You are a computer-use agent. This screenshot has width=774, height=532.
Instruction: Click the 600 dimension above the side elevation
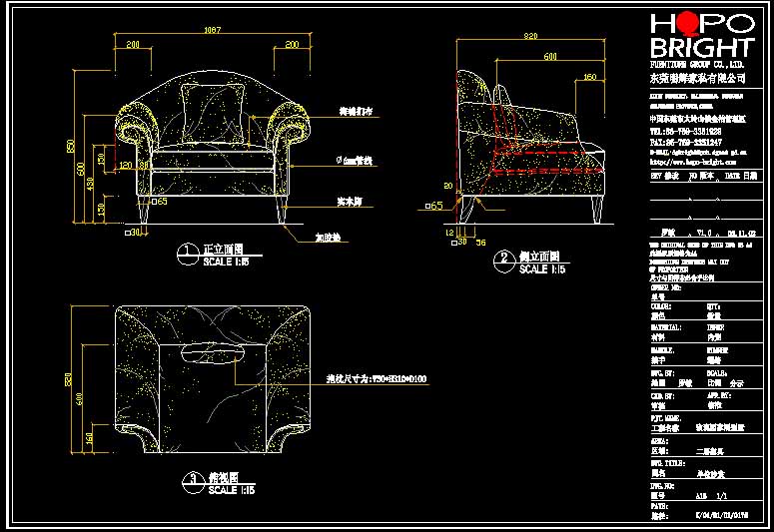tap(550, 57)
